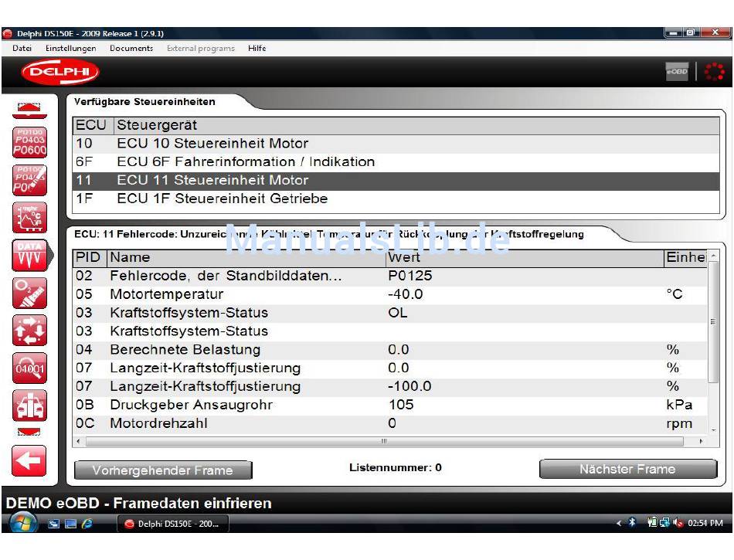Screen dimensions: 734x560
Task: Click the scroll-up arrow of data table
Action: (713, 256)
